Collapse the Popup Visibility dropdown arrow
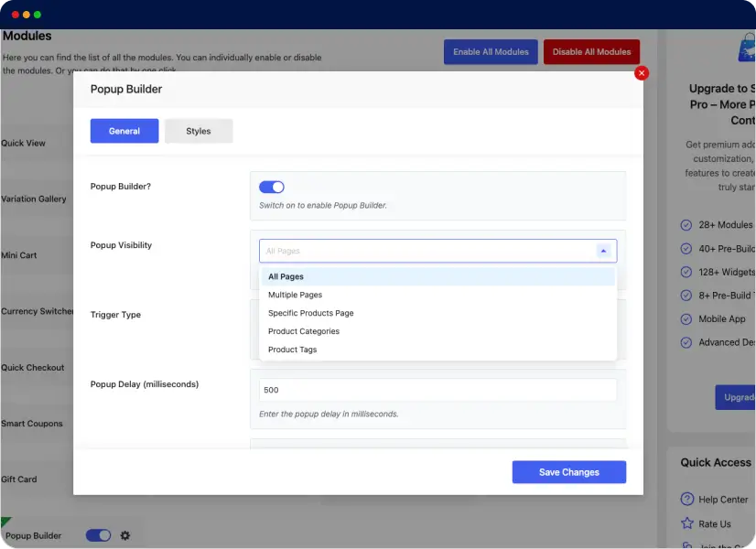 pos(603,251)
